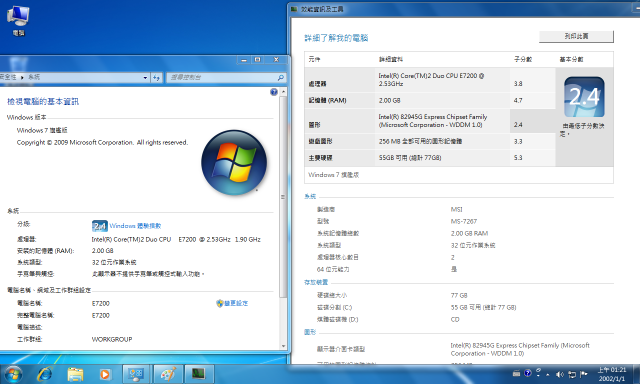Viewport: 640px width, 384px height.
Task: Click the keyboard icon in system tray
Action: pyautogui.click(x=516, y=373)
